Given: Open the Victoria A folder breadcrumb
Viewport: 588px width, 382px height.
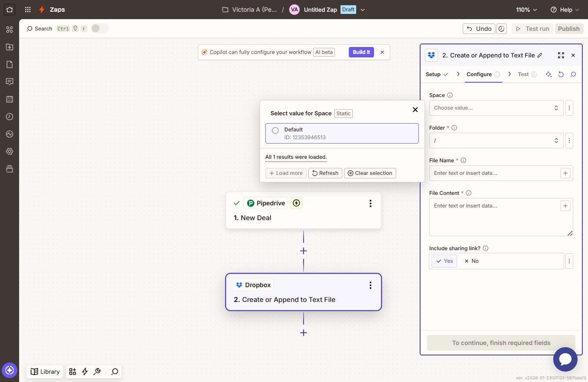Looking at the screenshot, I should tap(250, 10).
